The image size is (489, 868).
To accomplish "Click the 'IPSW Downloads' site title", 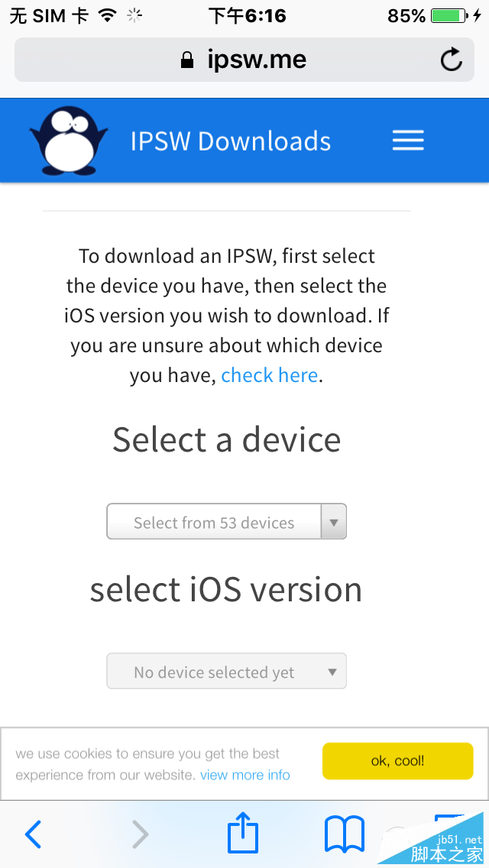I will [231, 141].
